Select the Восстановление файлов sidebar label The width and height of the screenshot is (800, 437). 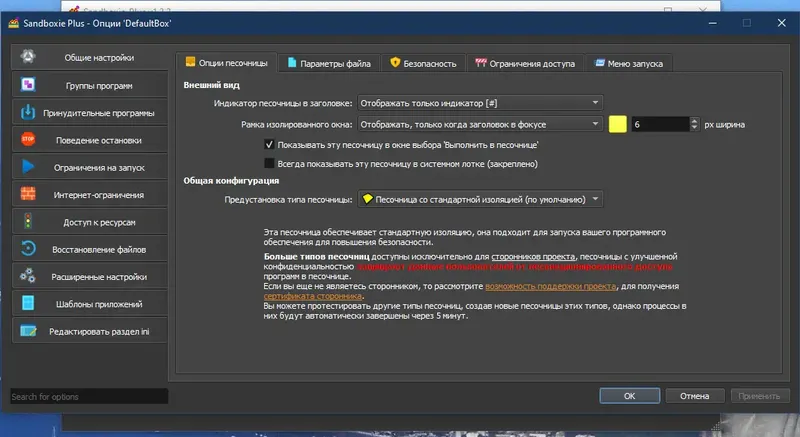click(x=99, y=249)
